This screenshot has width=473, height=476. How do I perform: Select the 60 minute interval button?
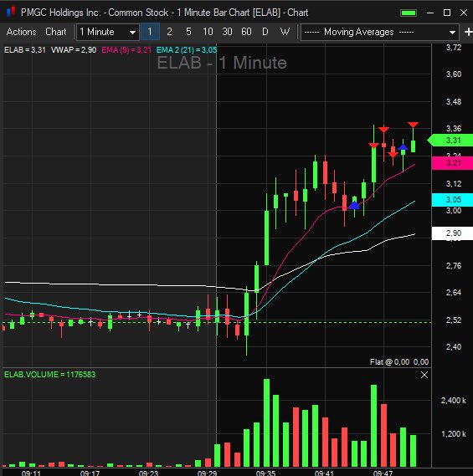[x=246, y=32]
